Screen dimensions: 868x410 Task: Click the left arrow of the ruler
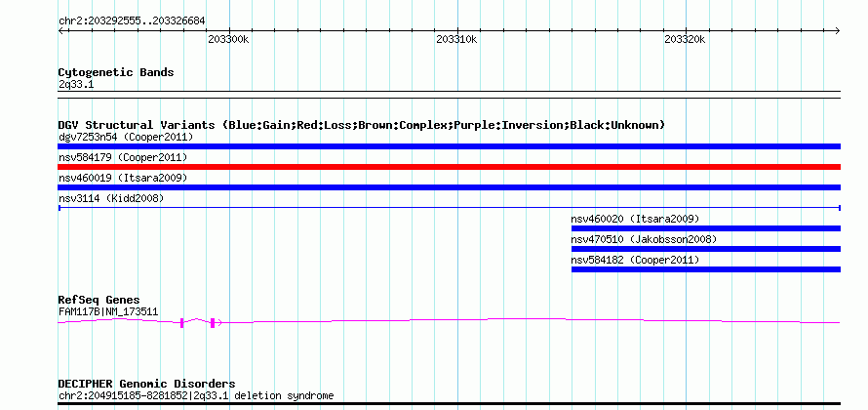click(x=61, y=31)
